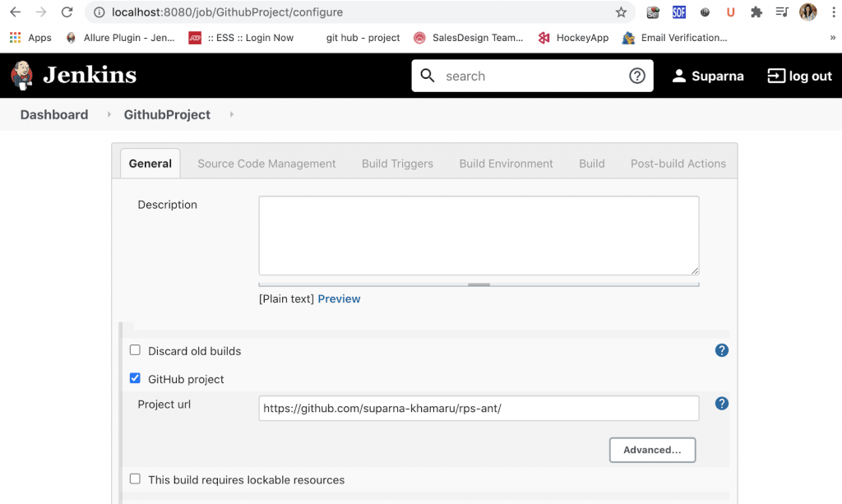The width and height of the screenshot is (842, 504).
Task: Bookmark this page with the star icon
Action: point(622,12)
